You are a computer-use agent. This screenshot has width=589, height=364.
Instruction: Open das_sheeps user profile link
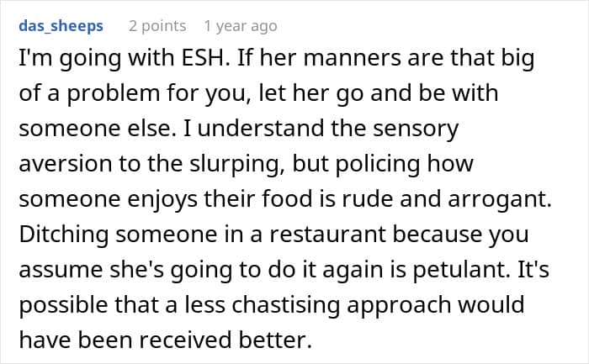tap(61, 26)
